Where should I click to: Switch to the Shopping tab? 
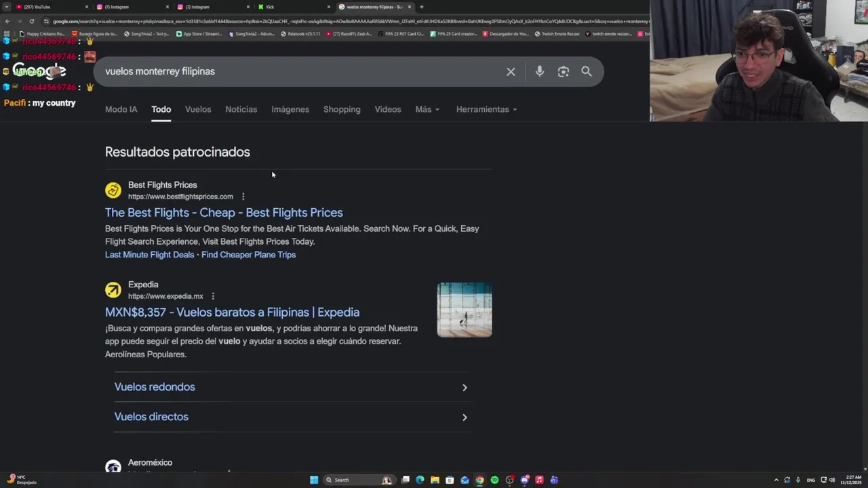342,109
